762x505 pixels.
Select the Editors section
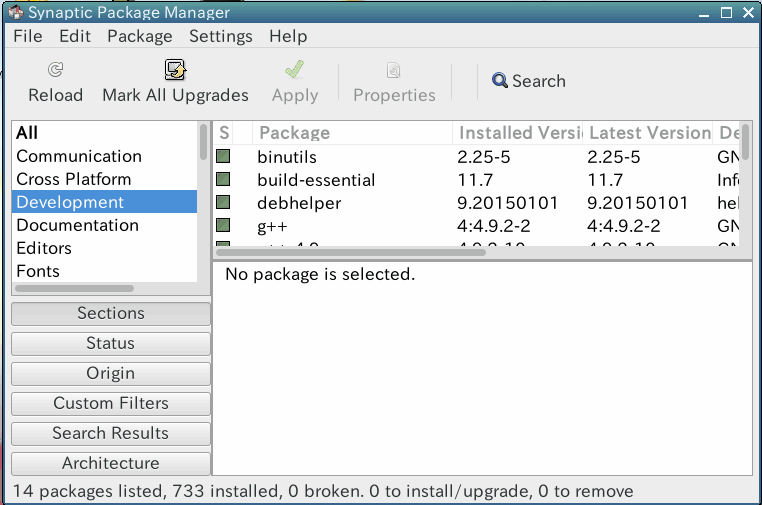tap(104, 248)
